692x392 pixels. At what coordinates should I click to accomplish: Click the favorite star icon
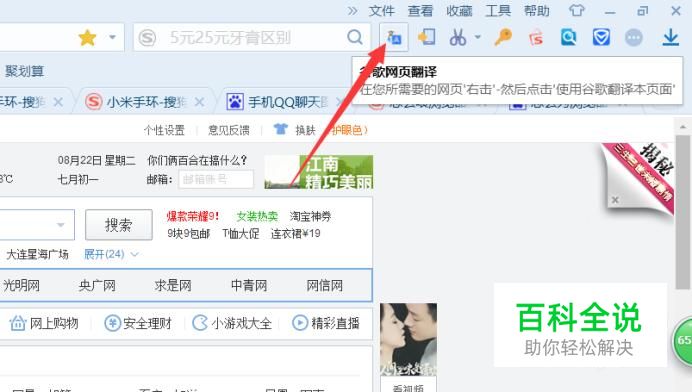pos(87,38)
